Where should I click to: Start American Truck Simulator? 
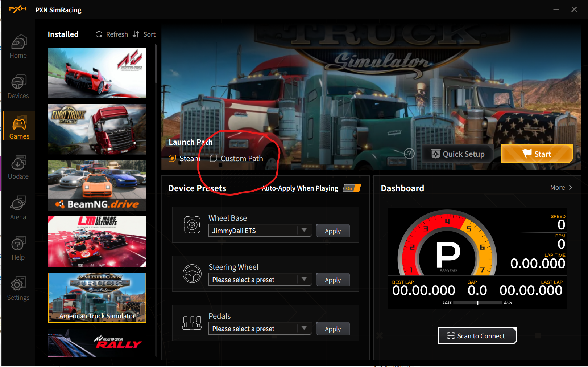tap(537, 154)
